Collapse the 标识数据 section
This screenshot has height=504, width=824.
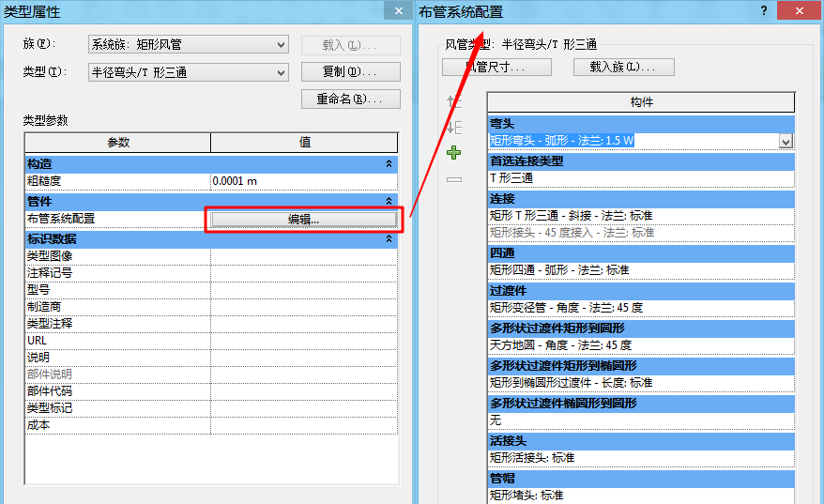pyautogui.click(x=389, y=238)
